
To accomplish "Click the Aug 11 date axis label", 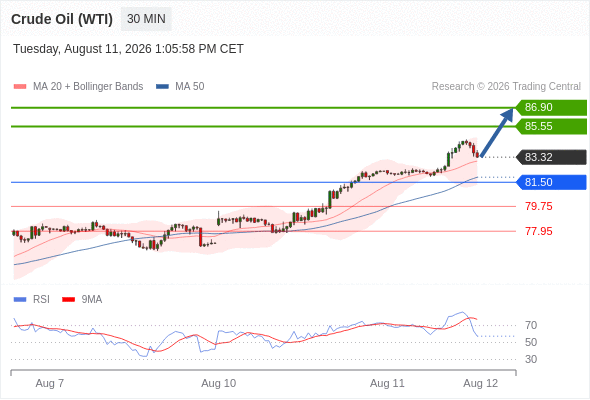I will click(387, 383).
